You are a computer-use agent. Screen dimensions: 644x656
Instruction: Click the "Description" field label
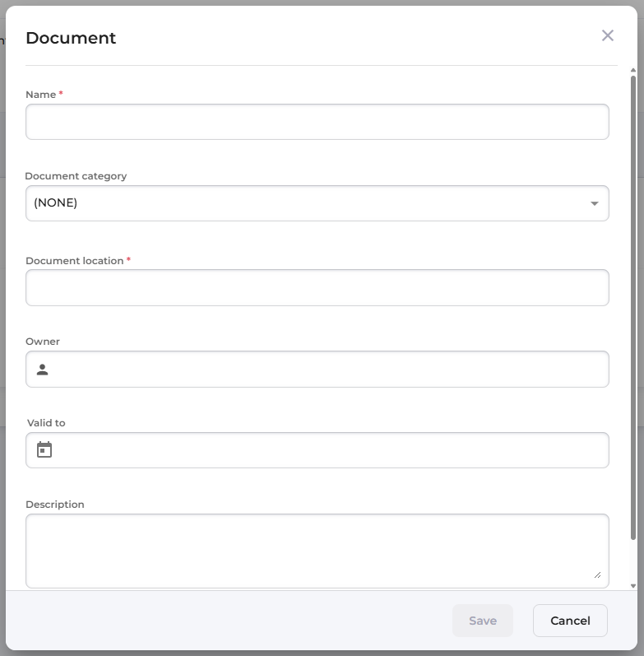click(x=55, y=505)
